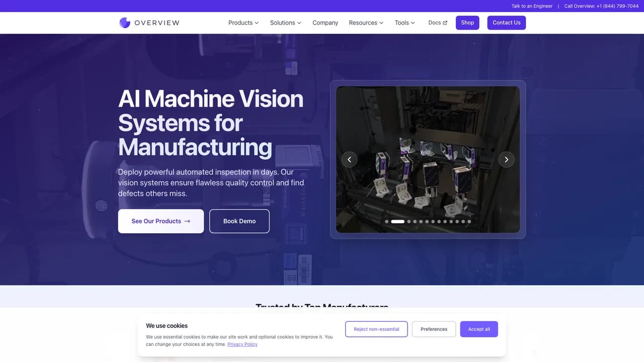Select the active elongated carousel indicator
The height and width of the screenshot is (362, 644).
(397, 221)
